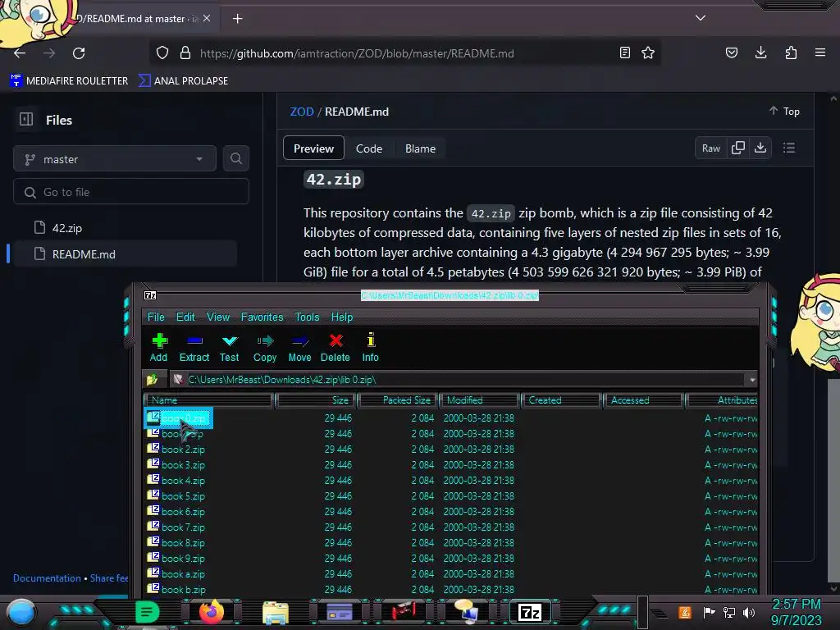The image size is (840, 630).
Task: Search files with magnifier button
Action: click(236, 158)
